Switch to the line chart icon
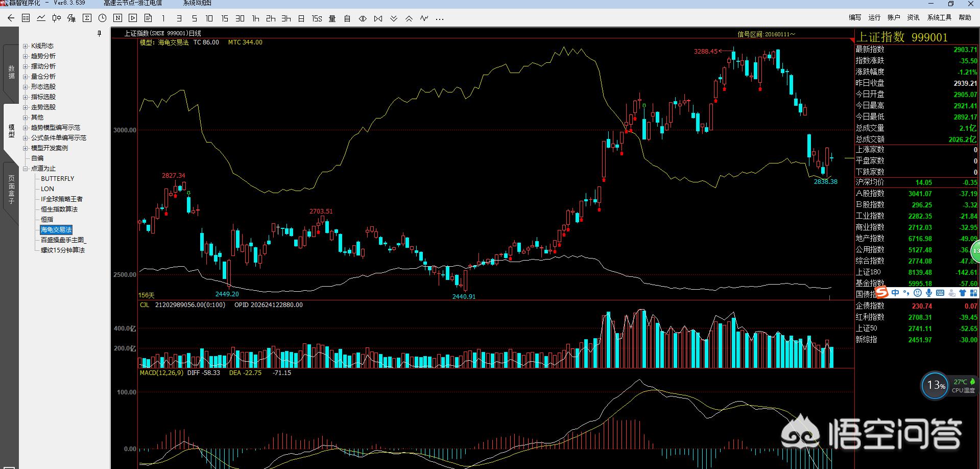This screenshot has height=469, width=980. pyautogui.click(x=41, y=18)
